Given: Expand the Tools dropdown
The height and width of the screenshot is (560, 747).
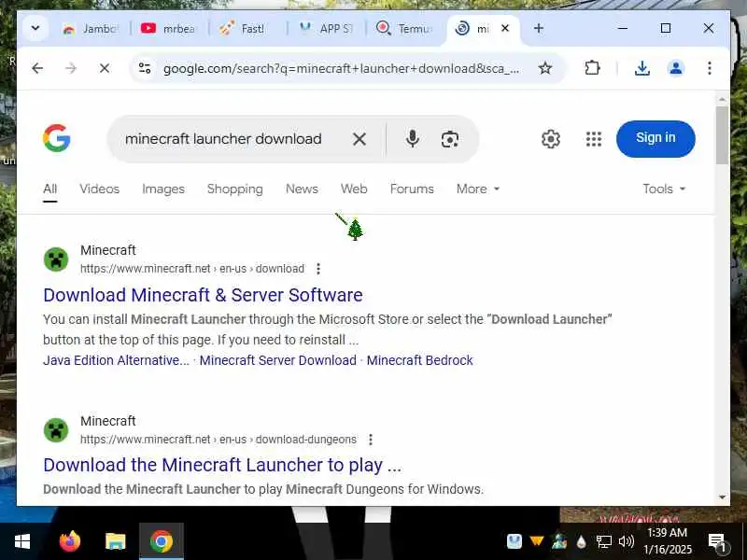Looking at the screenshot, I should [664, 189].
